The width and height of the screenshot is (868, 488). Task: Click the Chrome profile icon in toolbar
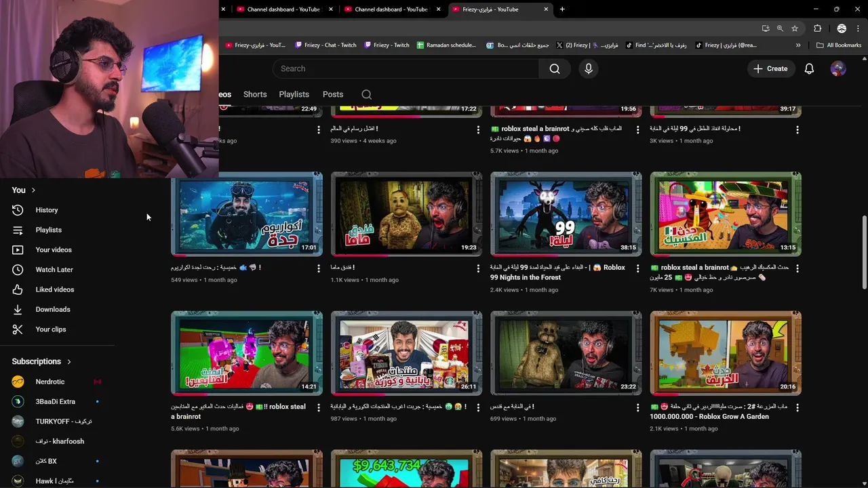(842, 28)
